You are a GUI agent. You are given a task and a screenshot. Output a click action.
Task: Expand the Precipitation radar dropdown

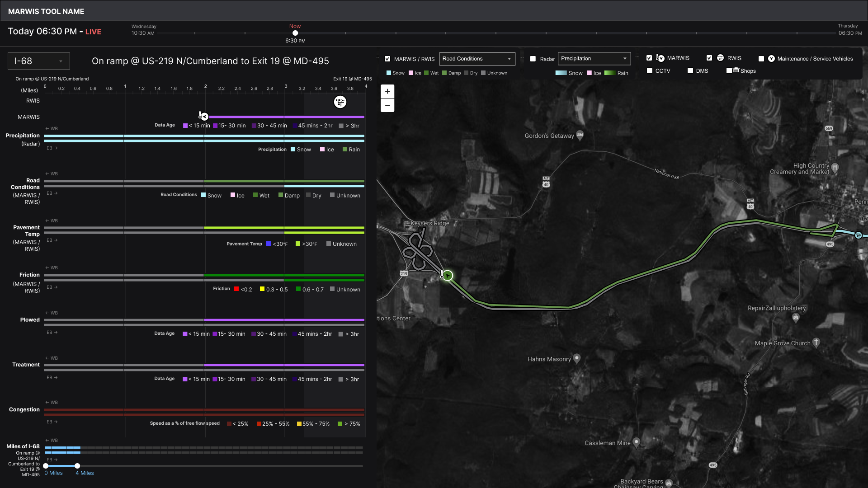(x=594, y=59)
